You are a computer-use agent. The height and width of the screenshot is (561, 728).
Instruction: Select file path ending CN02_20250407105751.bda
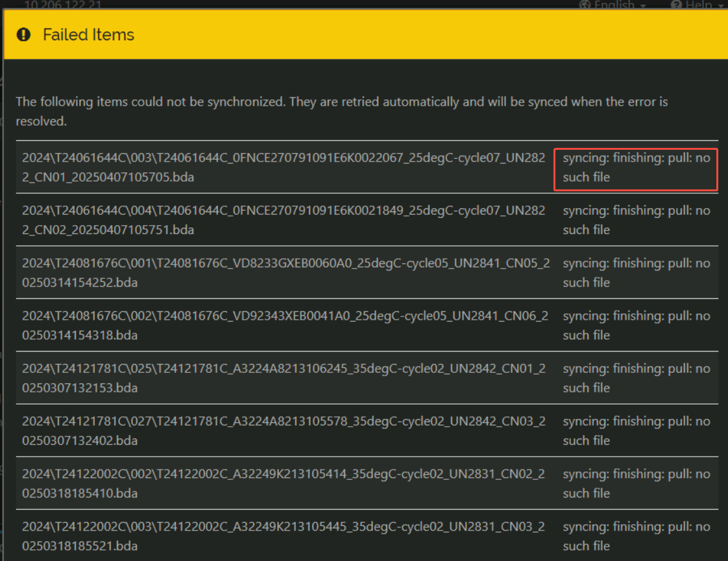284,220
